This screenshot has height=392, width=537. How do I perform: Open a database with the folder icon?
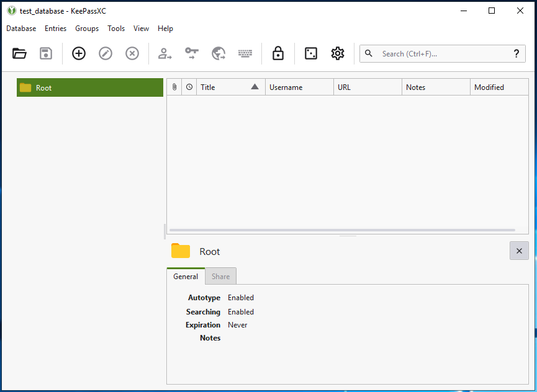coord(19,54)
